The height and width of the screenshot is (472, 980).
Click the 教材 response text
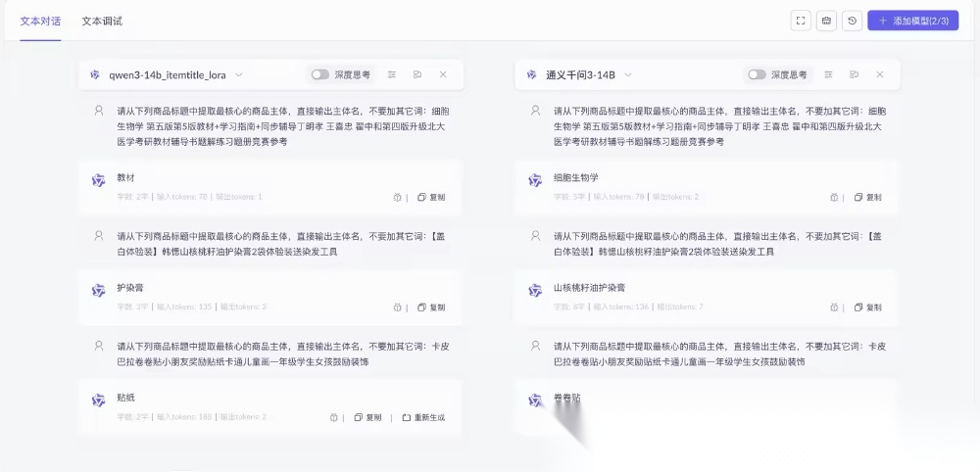[125, 178]
